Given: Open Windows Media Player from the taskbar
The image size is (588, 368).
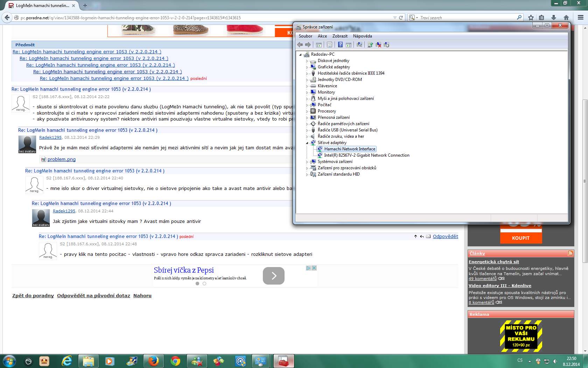Looking at the screenshot, I should (110, 361).
